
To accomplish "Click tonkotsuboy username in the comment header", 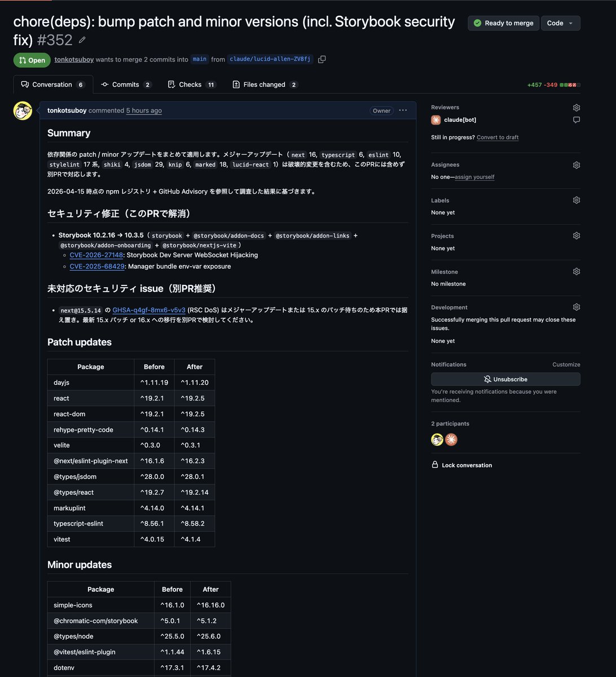I will coord(67,111).
